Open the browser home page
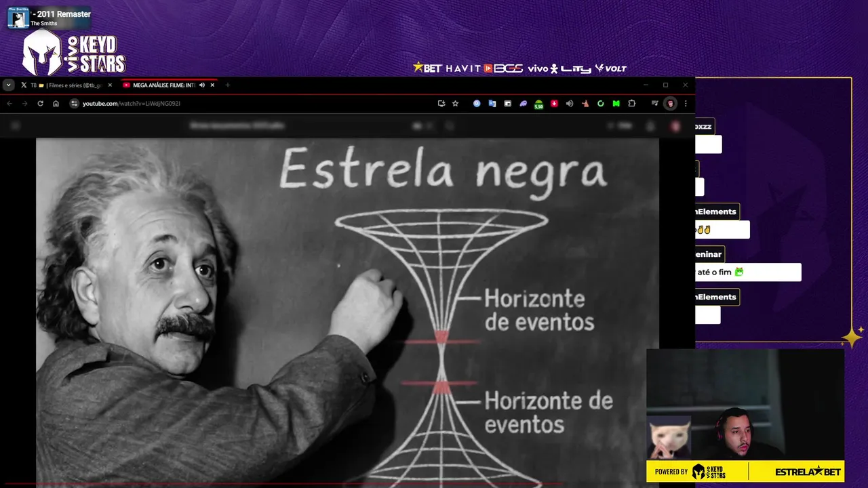 pos(56,104)
